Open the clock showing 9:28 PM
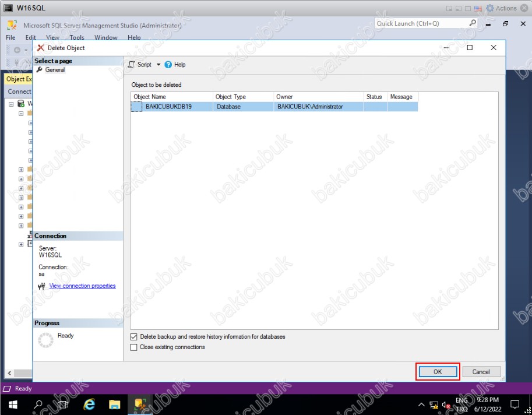Viewport: 532px width, 415px height. click(x=488, y=405)
